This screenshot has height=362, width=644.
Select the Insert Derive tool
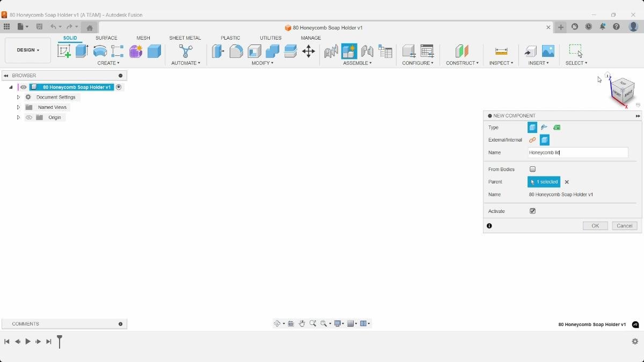[530, 51]
